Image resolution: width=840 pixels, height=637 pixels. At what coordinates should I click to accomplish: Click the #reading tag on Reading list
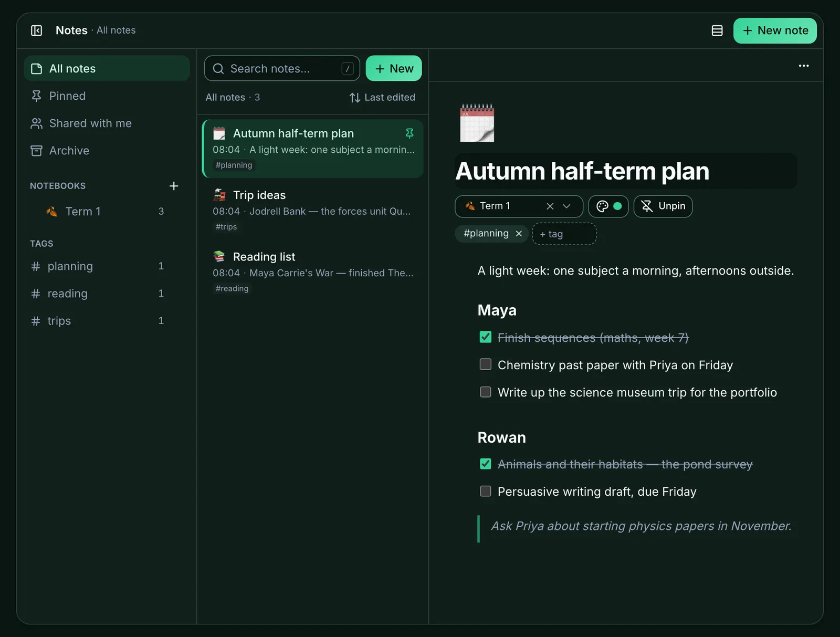pos(232,288)
